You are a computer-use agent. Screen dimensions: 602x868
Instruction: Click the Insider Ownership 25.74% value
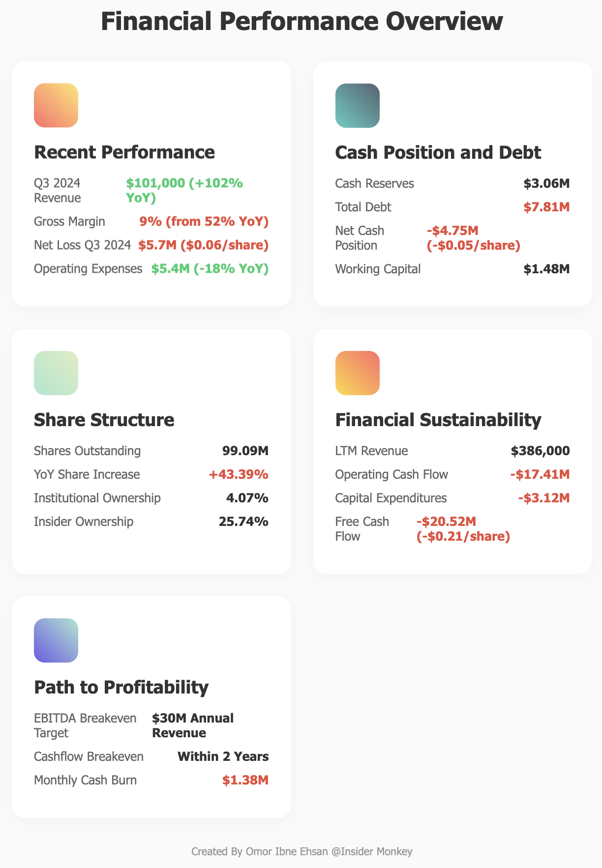pyautogui.click(x=243, y=521)
